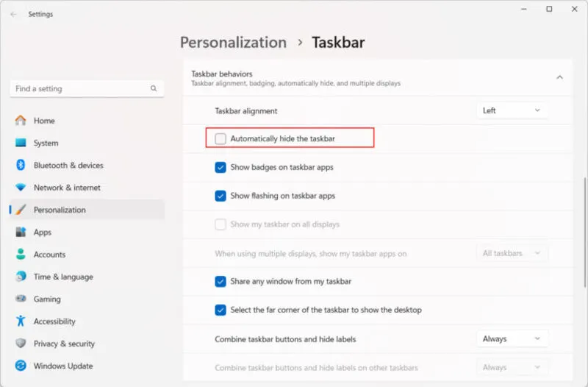Open Accounts via person icon
Screen dimensions: 588x387
(21, 255)
